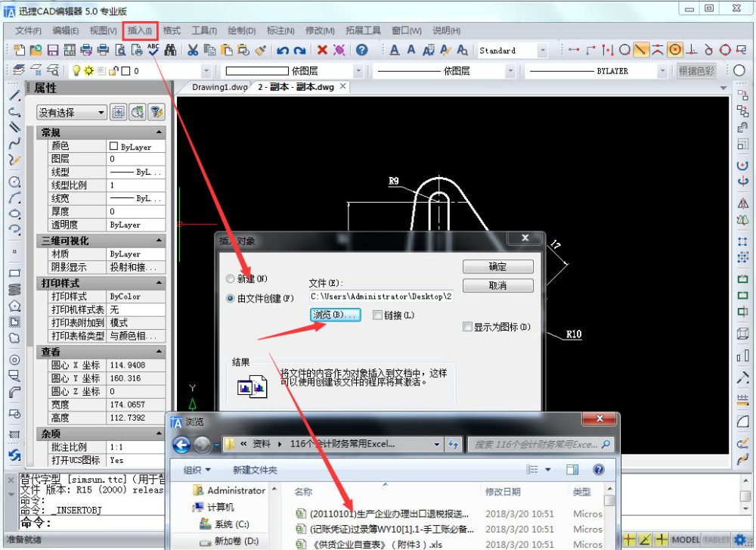This screenshot has height=550, width=756.
Task: Click the underlined A text tool
Action: (x=395, y=50)
